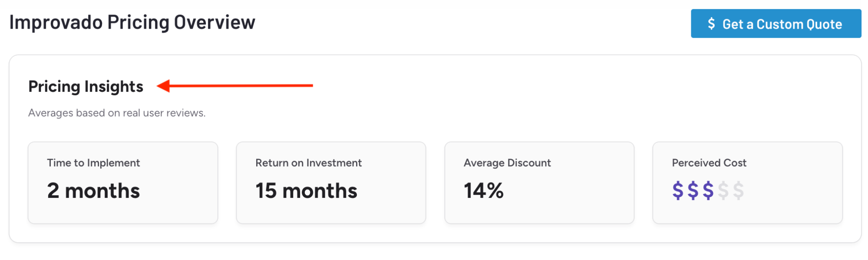
Task: Click the averages based on real user reviews text
Action: click(117, 113)
